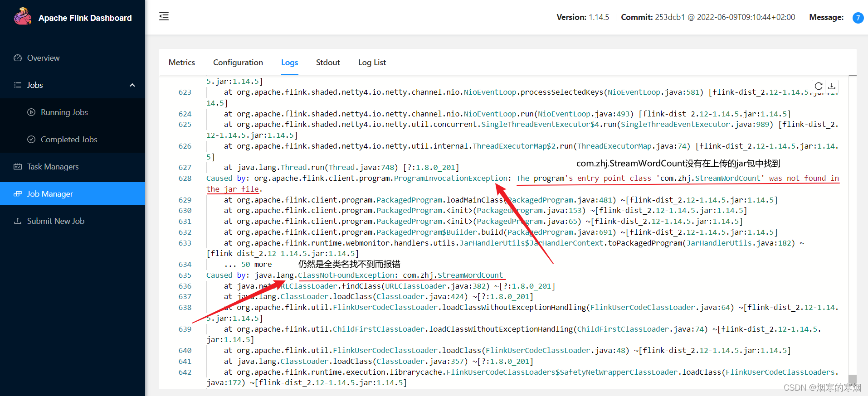
Task: Click log line number 639
Action: (185, 329)
